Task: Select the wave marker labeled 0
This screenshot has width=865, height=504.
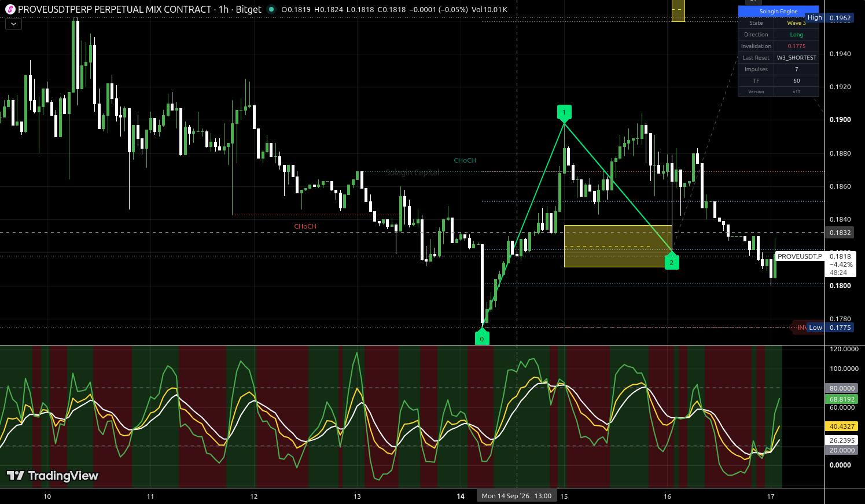Action: pyautogui.click(x=482, y=338)
